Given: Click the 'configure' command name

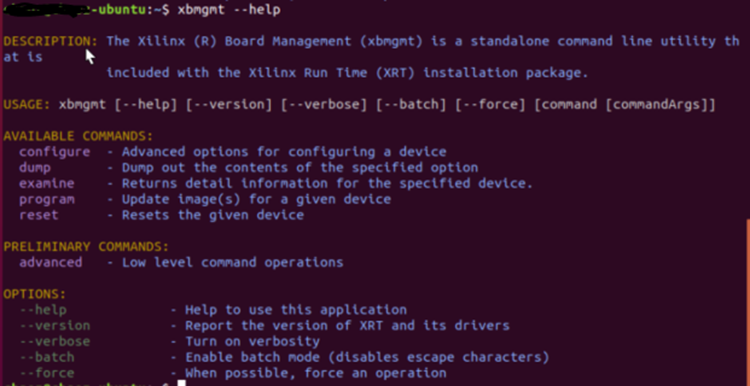Looking at the screenshot, I should point(55,152).
